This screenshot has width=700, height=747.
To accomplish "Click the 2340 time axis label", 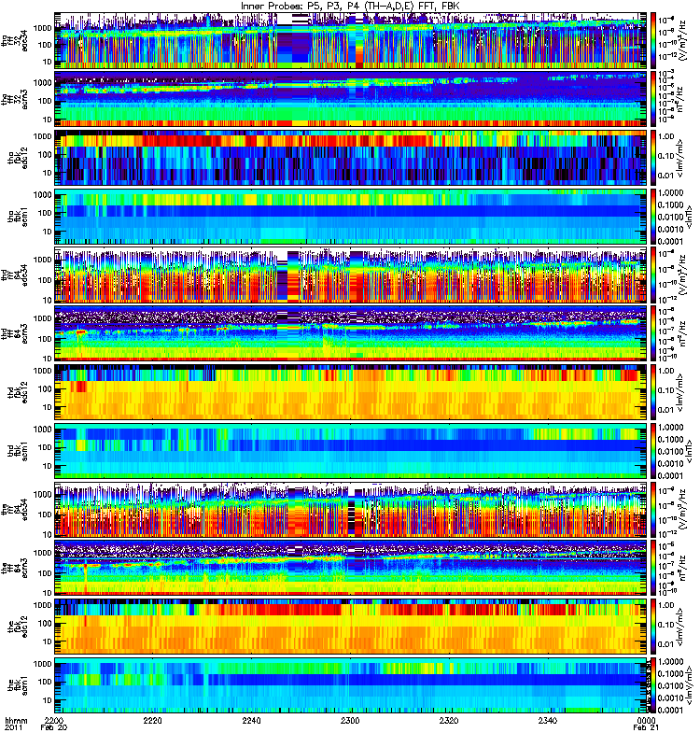I will [548, 720].
